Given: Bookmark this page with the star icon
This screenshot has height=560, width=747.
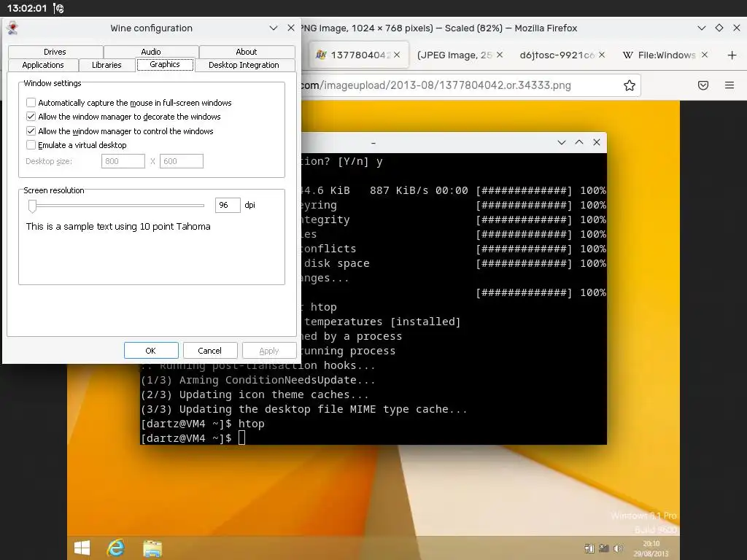Looking at the screenshot, I should (x=630, y=85).
